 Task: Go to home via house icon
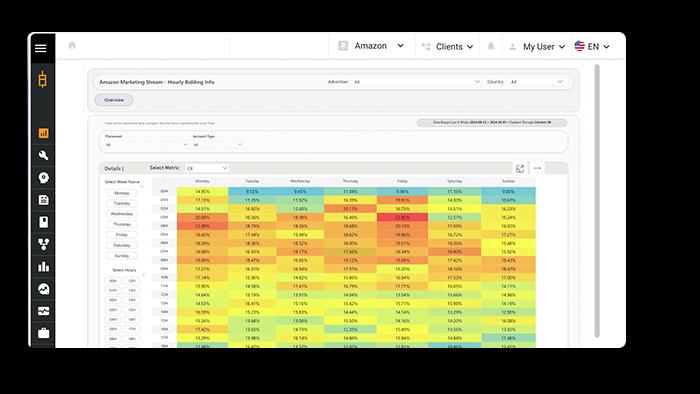pos(72,46)
